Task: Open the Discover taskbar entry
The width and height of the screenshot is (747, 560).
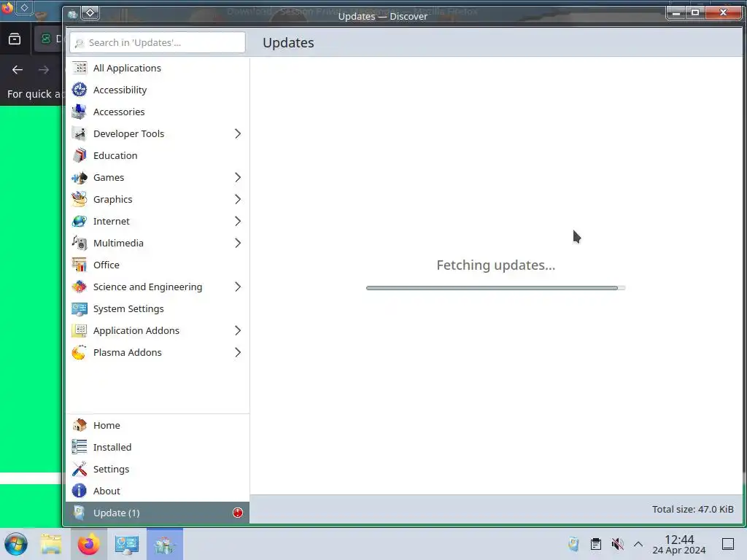Action: click(165, 544)
